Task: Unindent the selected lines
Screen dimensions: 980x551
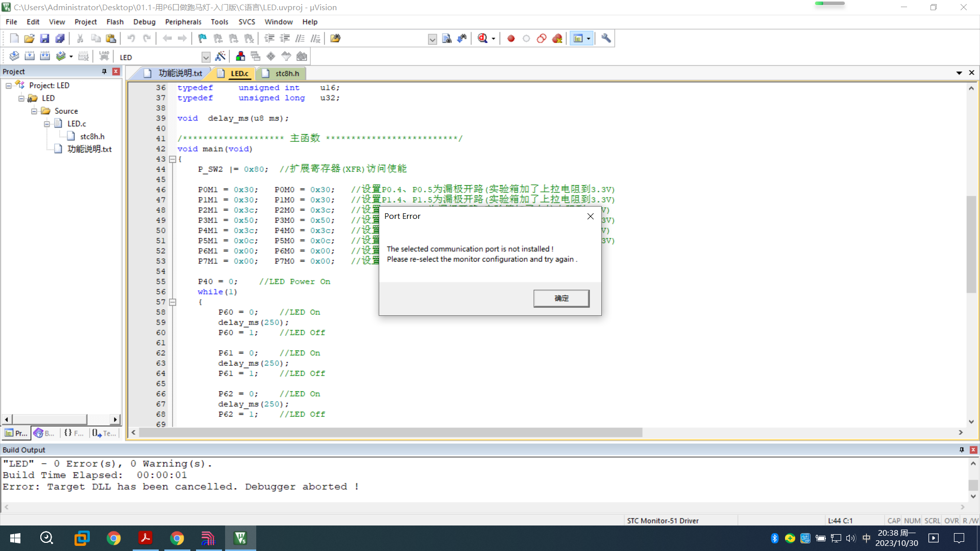Action: click(285, 38)
